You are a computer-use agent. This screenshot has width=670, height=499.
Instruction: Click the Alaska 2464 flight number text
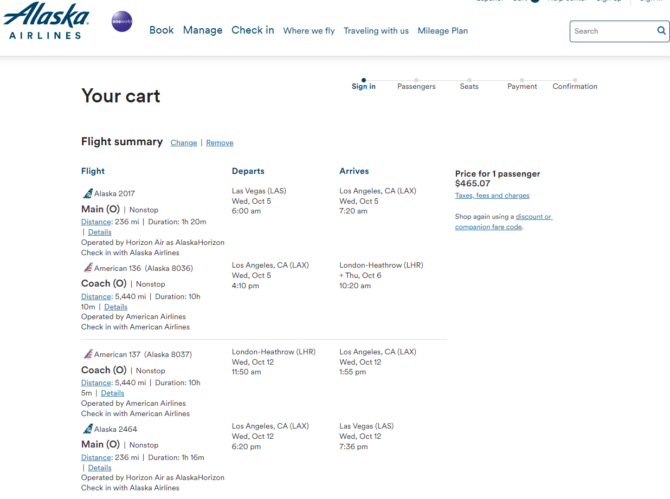[116, 429]
